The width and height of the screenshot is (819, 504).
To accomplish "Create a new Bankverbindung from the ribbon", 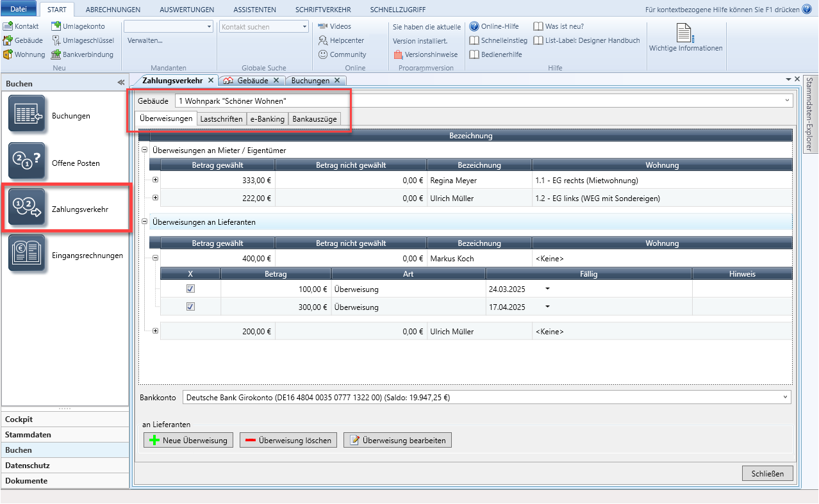I will (83, 54).
